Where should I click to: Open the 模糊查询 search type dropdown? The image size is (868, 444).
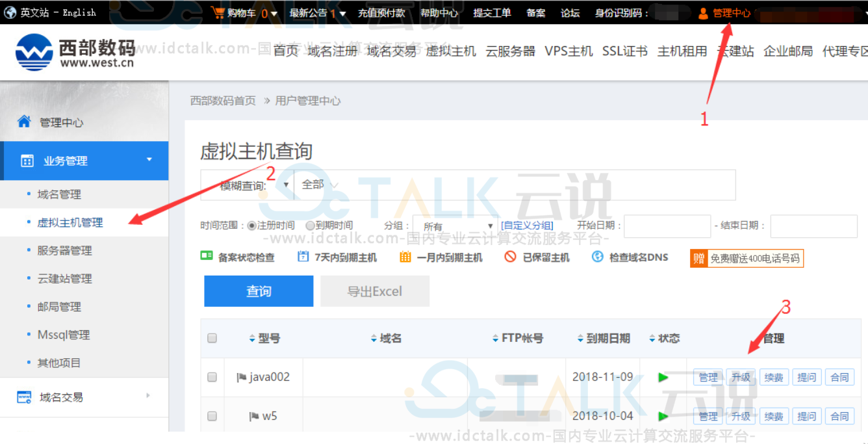248,185
